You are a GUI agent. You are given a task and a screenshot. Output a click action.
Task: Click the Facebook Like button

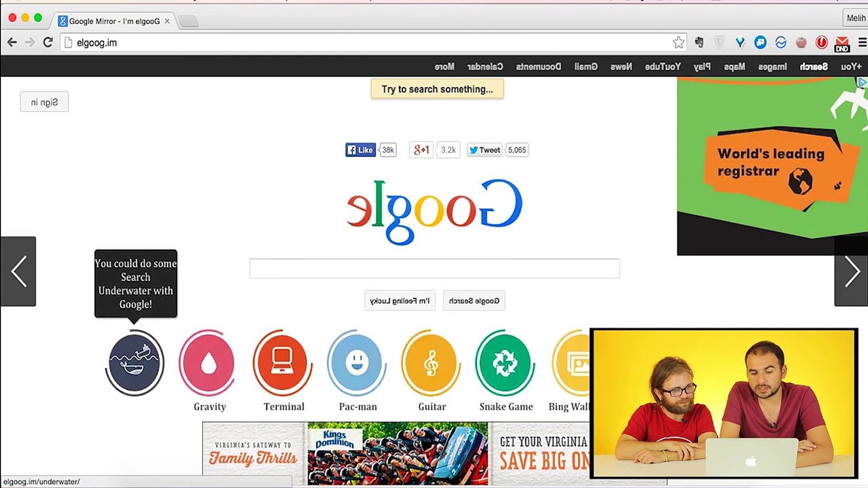pos(361,150)
